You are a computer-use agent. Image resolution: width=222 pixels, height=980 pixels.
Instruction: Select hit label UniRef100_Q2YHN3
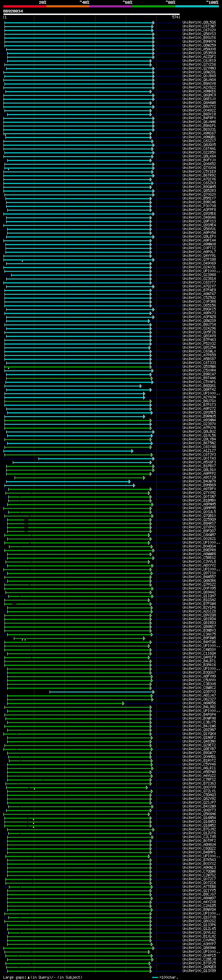tap(199, 68)
